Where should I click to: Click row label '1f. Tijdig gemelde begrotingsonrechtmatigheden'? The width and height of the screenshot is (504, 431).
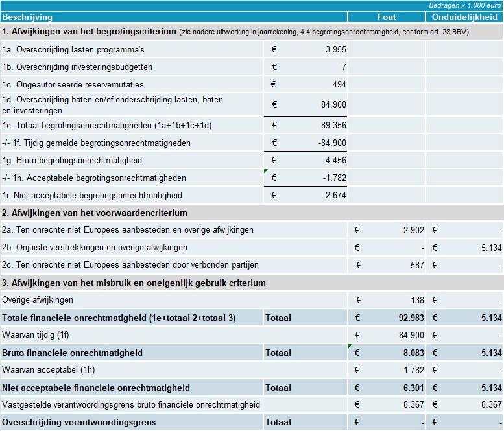(x=96, y=143)
